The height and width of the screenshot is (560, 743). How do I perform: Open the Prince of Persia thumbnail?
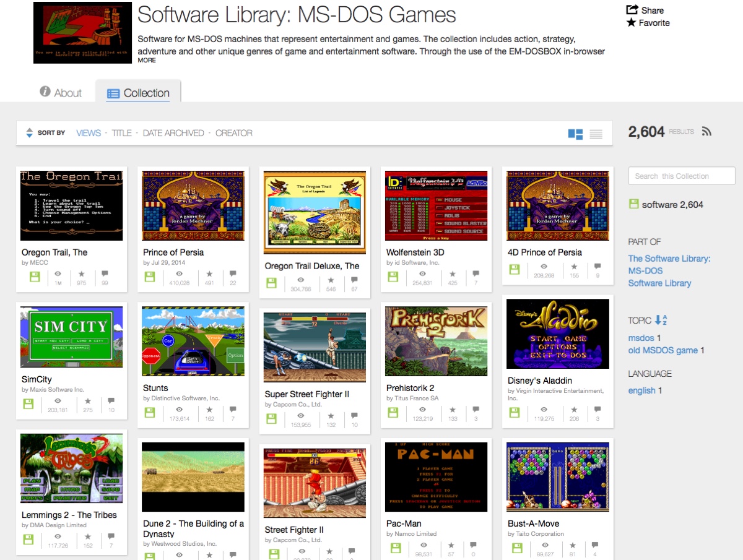[x=193, y=205]
